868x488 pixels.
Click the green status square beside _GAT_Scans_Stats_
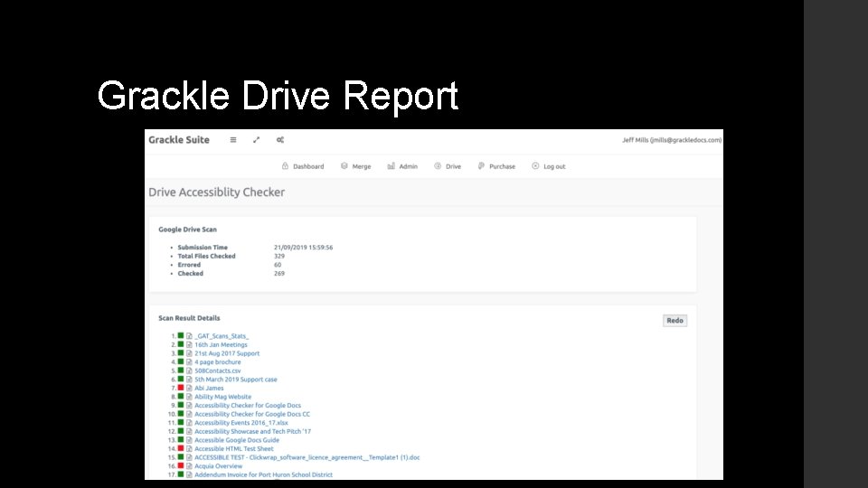[181, 335]
